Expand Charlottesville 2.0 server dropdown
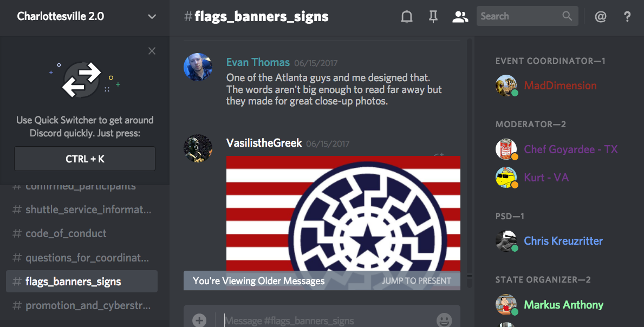 pos(152,17)
